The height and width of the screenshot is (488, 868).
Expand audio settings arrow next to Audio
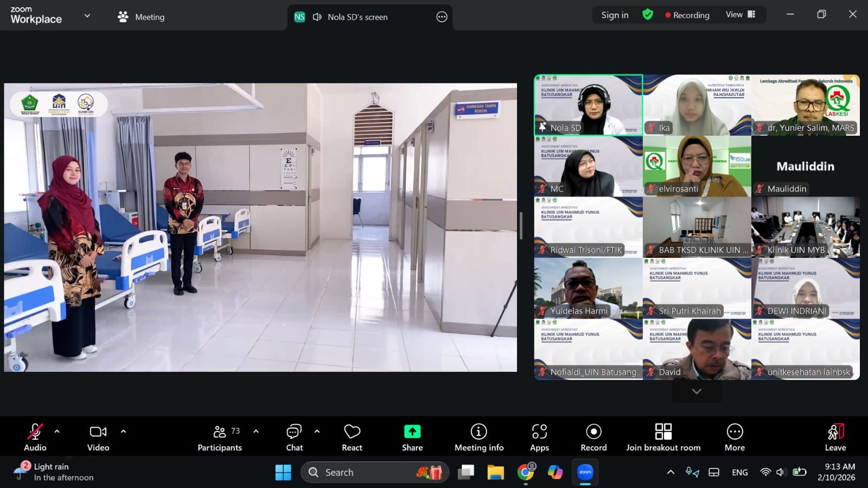pyautogui.click(x=57, y=432)
